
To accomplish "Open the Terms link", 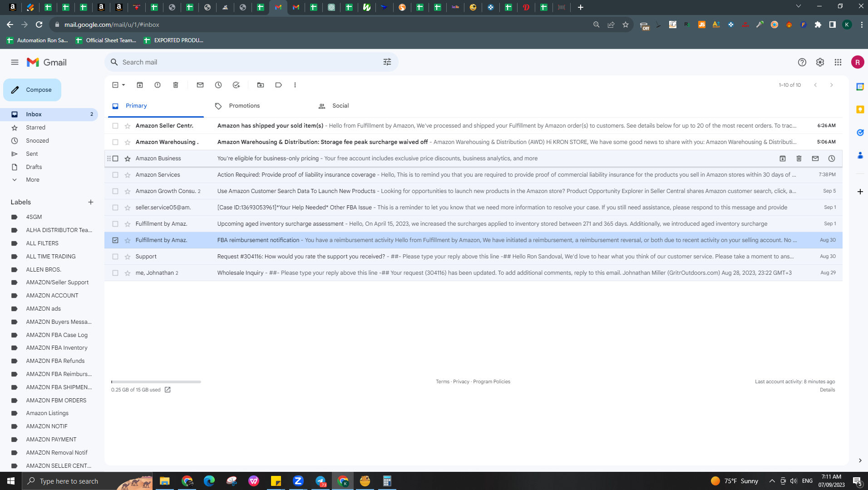I will tap(443, 382).
